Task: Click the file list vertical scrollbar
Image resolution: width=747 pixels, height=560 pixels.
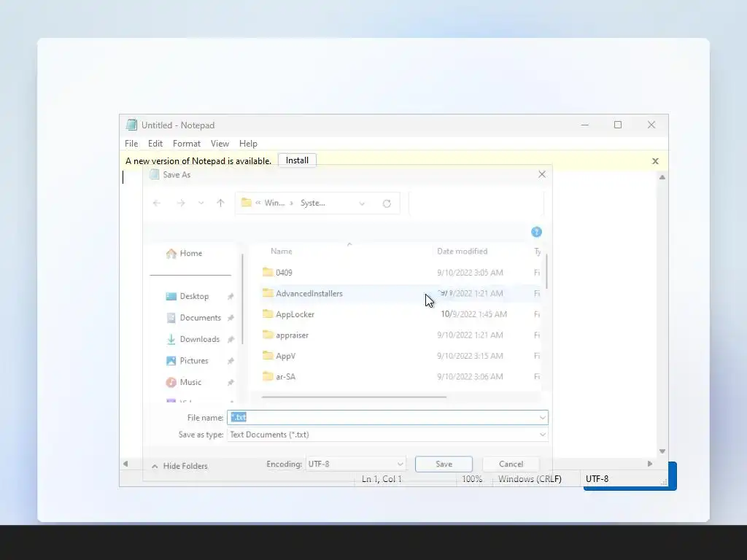Action: click(x=546, y=271)
